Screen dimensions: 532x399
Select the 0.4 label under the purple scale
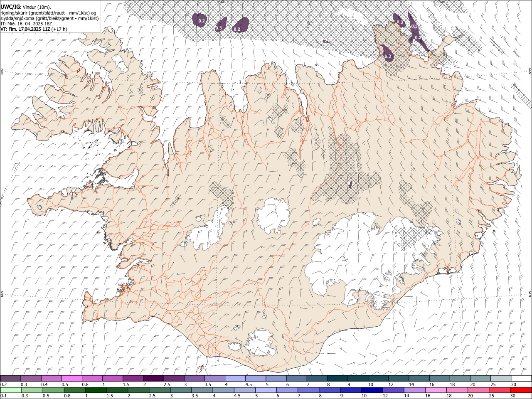(44, 384)
